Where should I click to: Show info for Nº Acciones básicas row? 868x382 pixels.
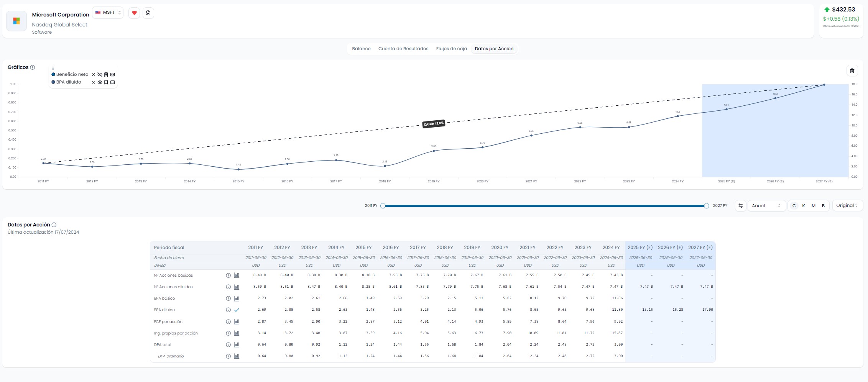(x=228, y=275)
